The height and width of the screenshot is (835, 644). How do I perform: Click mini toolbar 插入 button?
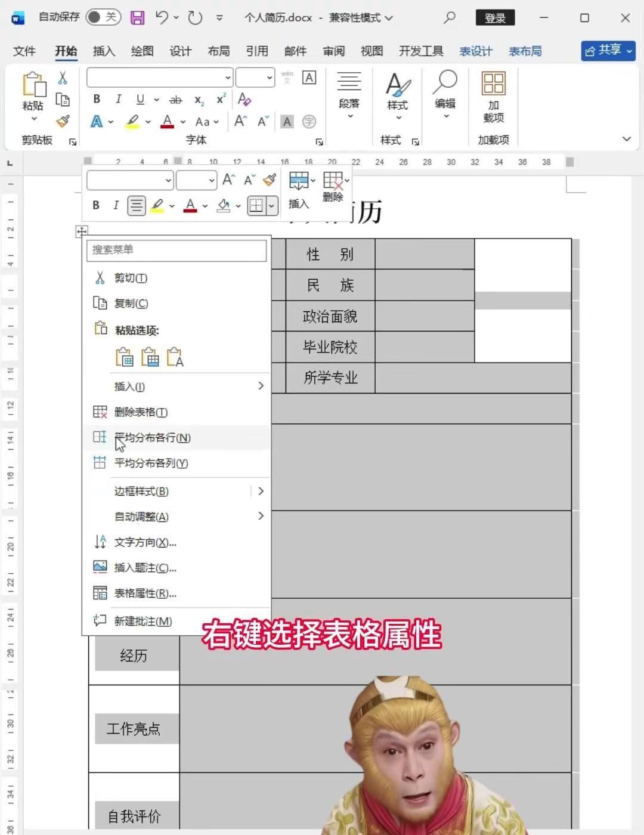coord(299,190)
